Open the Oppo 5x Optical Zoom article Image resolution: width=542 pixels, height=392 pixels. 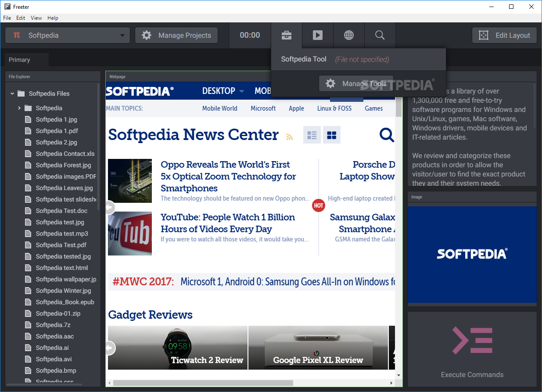click(x=228, y=176)
